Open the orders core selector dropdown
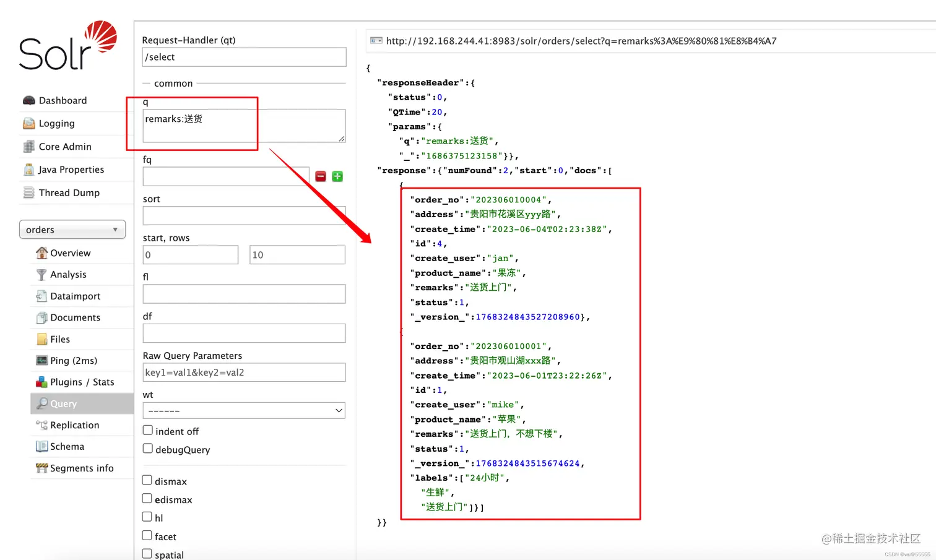936x560 pixels. pyautogui.click(x=72, y=230)
